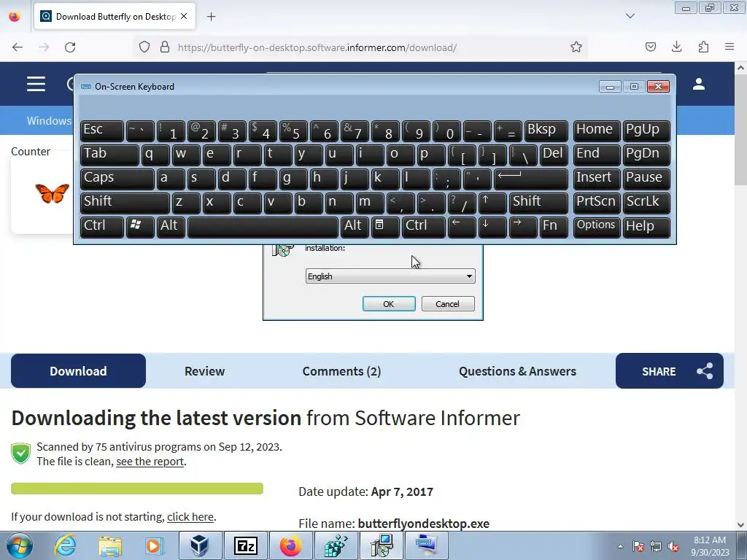Bookmark page with star icon
Viewport: 747px width, 560px height.
click(x=576, y=47)
